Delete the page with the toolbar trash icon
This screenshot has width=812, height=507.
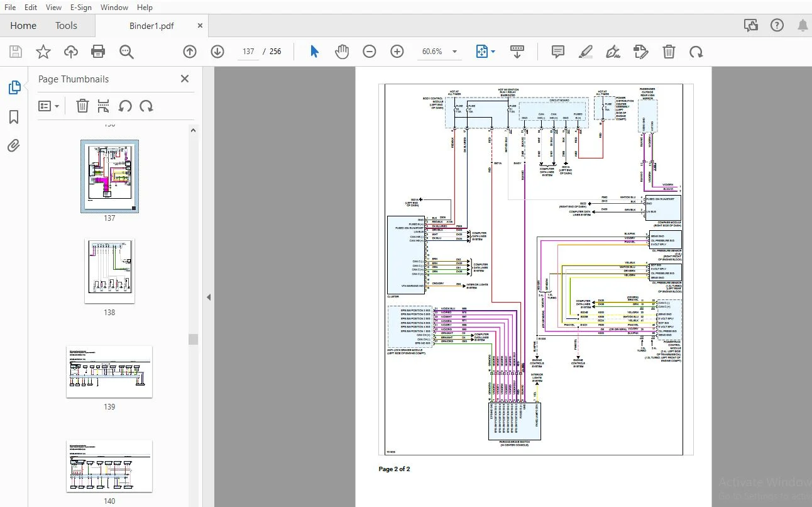(x=669, y=52)
